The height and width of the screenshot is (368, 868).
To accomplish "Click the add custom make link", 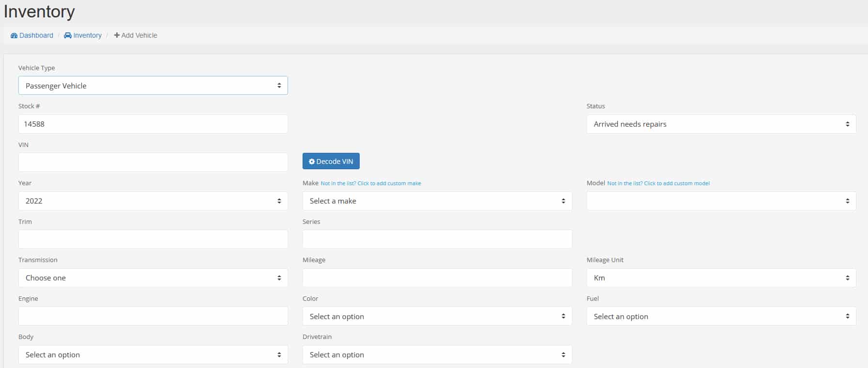I will click(x=371, y=183).
